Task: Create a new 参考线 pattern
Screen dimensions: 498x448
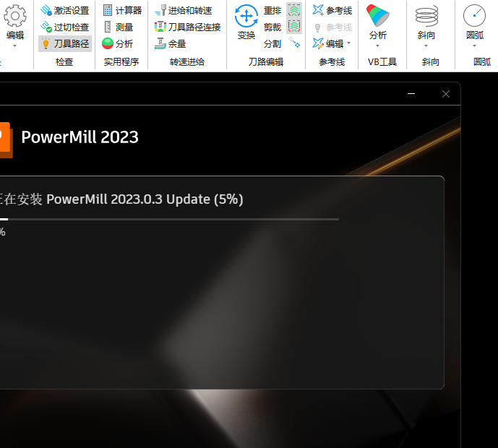Action: [332, 11]
